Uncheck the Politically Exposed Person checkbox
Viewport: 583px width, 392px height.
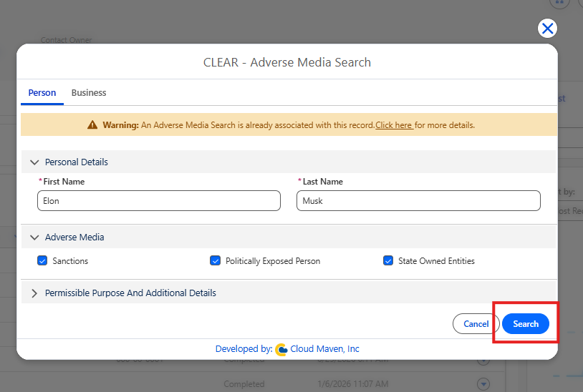(x=215, y=260)
